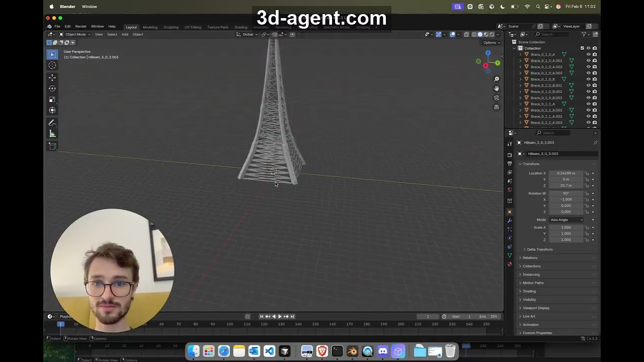Open the Object Data green triangle tab
Viewport: 644px width, 362px height.
pos(510,255)
